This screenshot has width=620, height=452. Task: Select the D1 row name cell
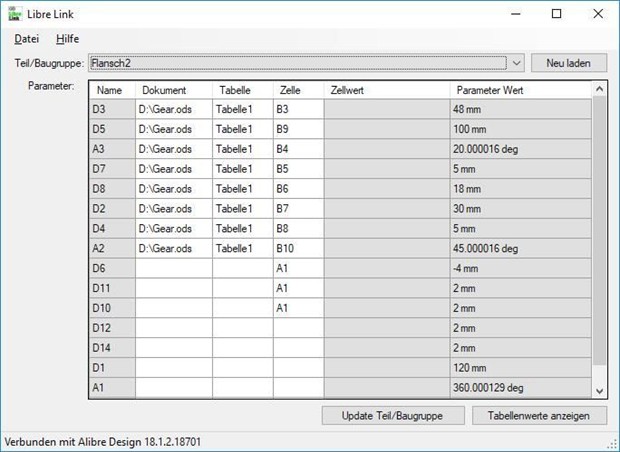(x=112, y=367)
